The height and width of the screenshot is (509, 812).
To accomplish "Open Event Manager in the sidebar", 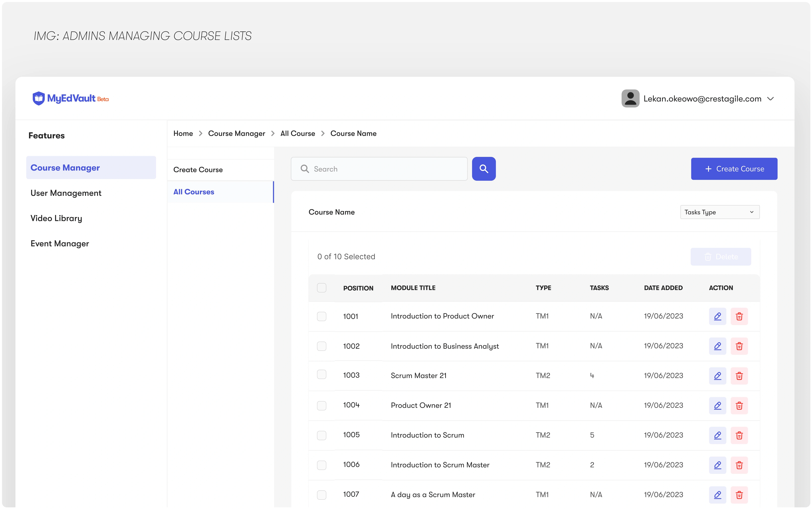I will coord(60,243).
